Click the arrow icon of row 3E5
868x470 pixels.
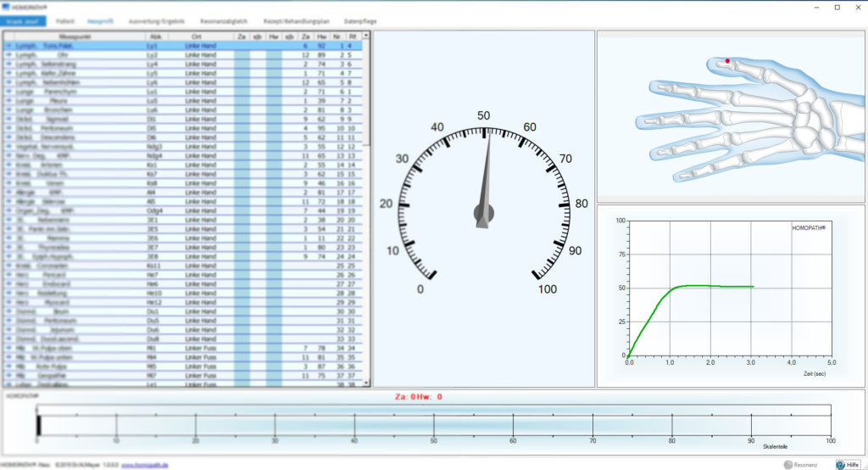pyautogui.click(x=8, y=229)
